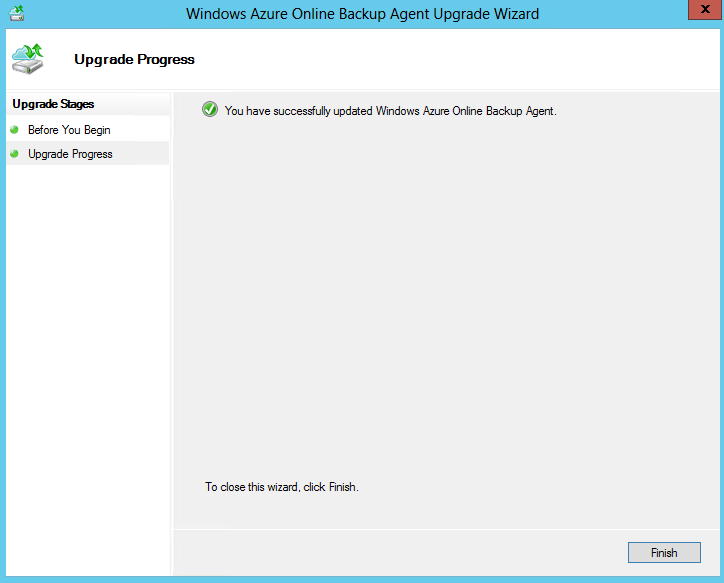Click the bold Upgrade Progress page title
The height and width of the screenshot is (583, 724).
click(134, 59)
